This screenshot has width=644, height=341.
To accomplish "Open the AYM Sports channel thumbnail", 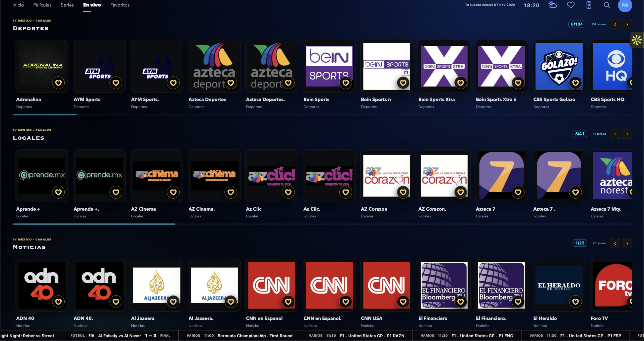I will pos(99,66).
